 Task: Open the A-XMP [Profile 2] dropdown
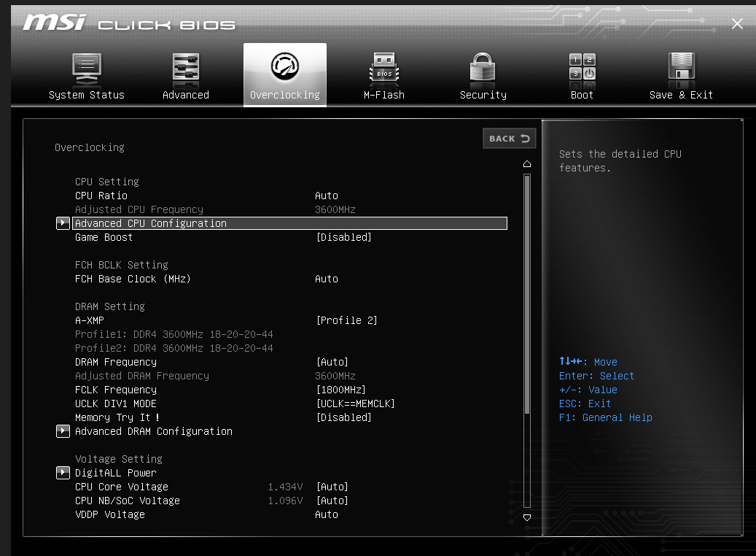click(347, 320)
